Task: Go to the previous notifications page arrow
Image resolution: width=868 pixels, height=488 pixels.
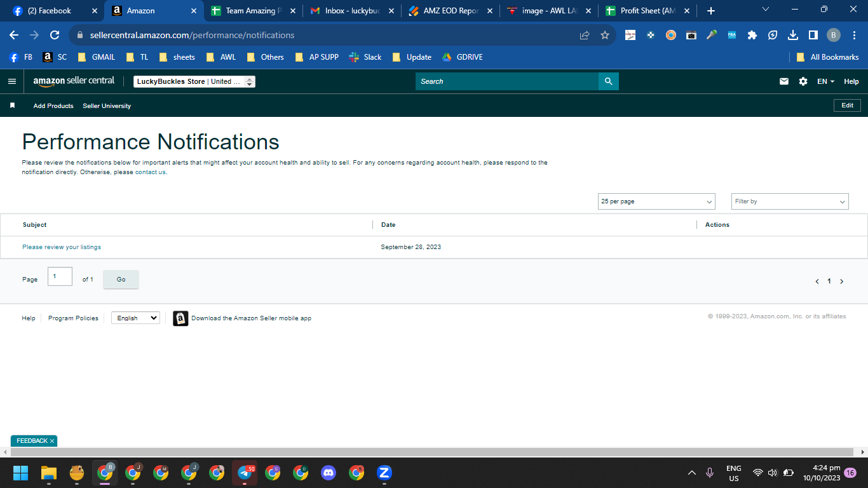Action: click(x=817, y=281)
